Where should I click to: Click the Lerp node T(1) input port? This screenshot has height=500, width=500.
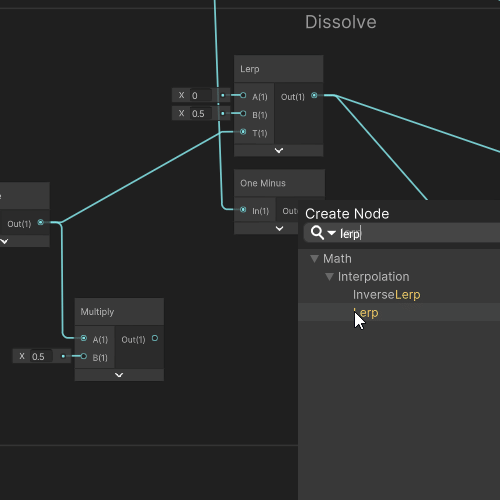click(243, 132)
